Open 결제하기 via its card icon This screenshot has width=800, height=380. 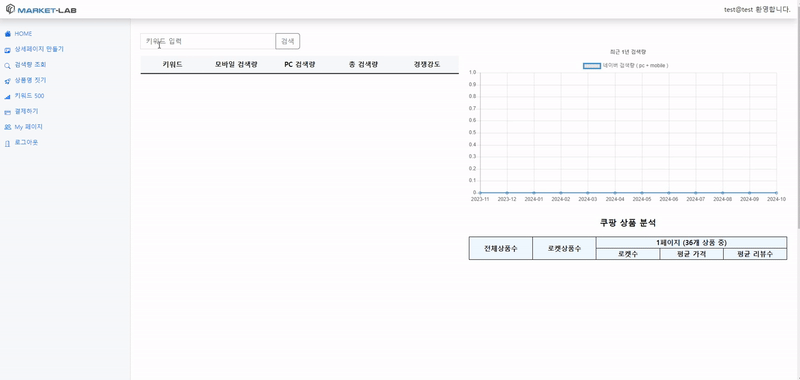tap(7, 112)
